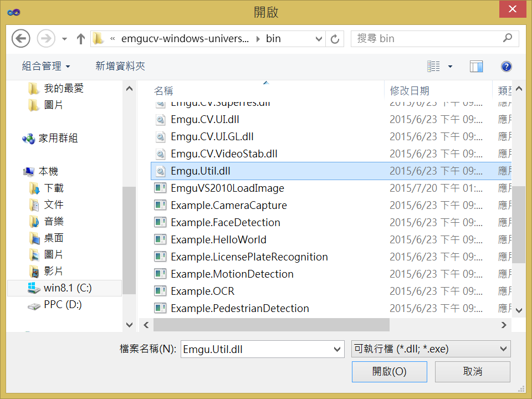Click the 2015/7/20 modified date cell
The width and height of the screenshot is (532, 399).
[x=436, y=188]
